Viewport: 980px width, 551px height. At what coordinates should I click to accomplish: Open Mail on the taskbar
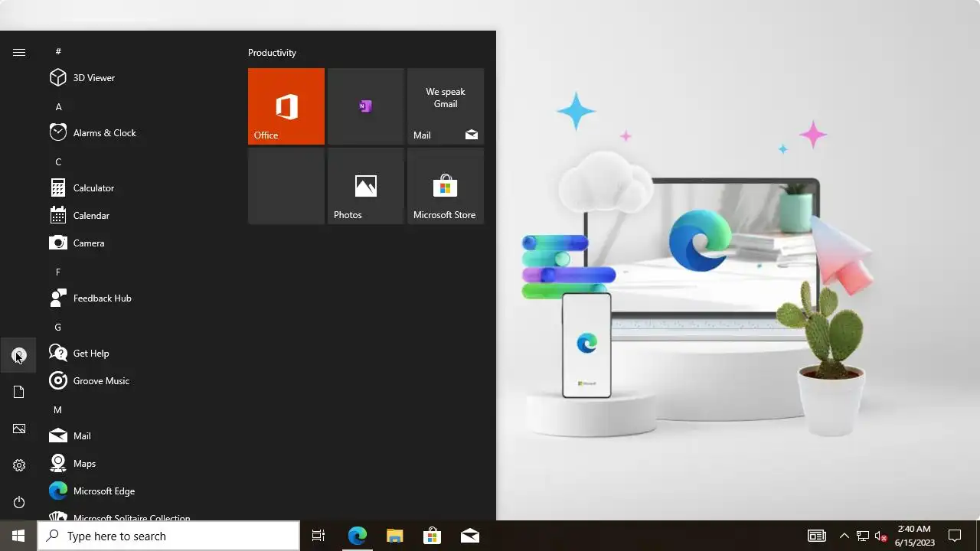click(x=470, y=536)
